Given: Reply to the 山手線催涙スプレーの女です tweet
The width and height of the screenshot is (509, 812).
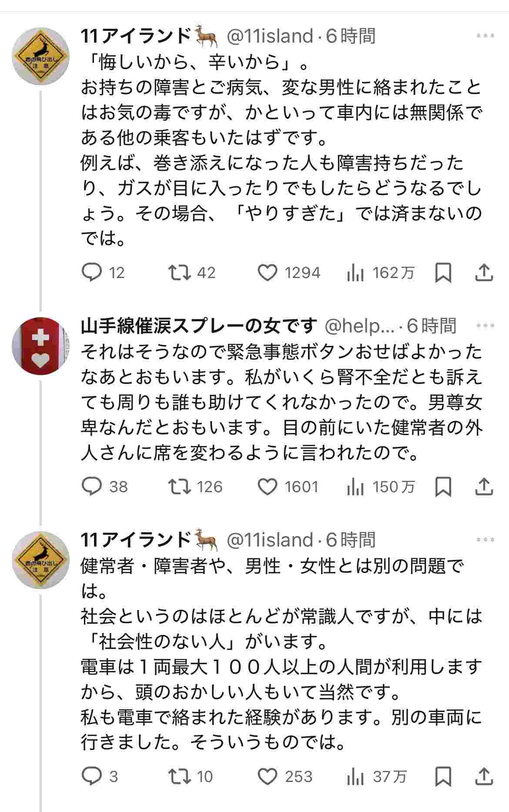Looking at the screenshot, I should coord(92,486).
